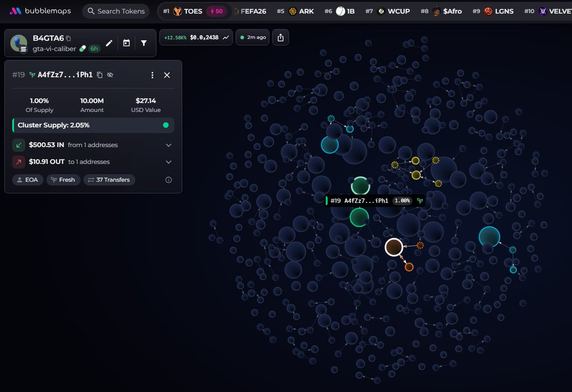The image size is (572, 392).
Task: Close the wallet details panel
Action: [167, 75]
